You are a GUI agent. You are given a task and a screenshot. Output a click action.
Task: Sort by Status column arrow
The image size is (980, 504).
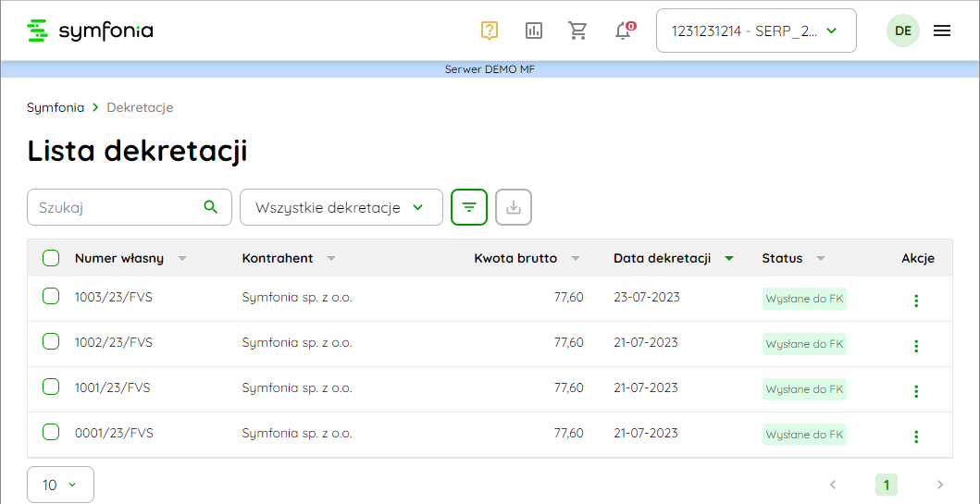point(821,259)
